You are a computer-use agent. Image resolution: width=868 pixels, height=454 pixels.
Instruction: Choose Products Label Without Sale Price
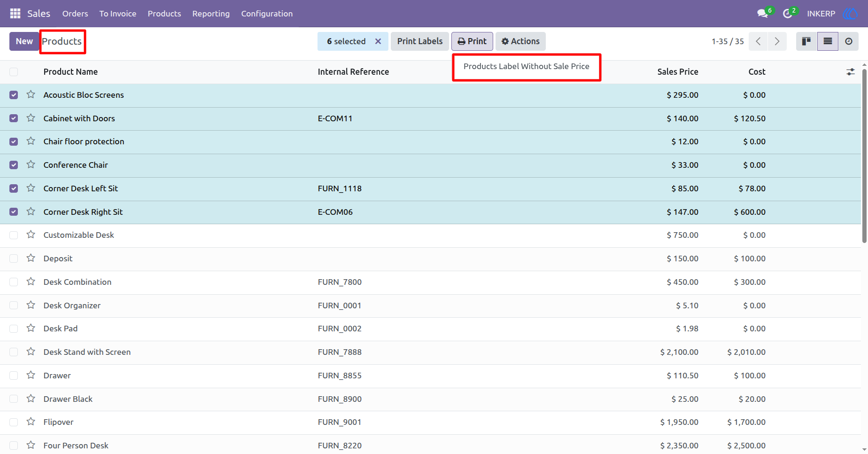click(x=526, y=66)
